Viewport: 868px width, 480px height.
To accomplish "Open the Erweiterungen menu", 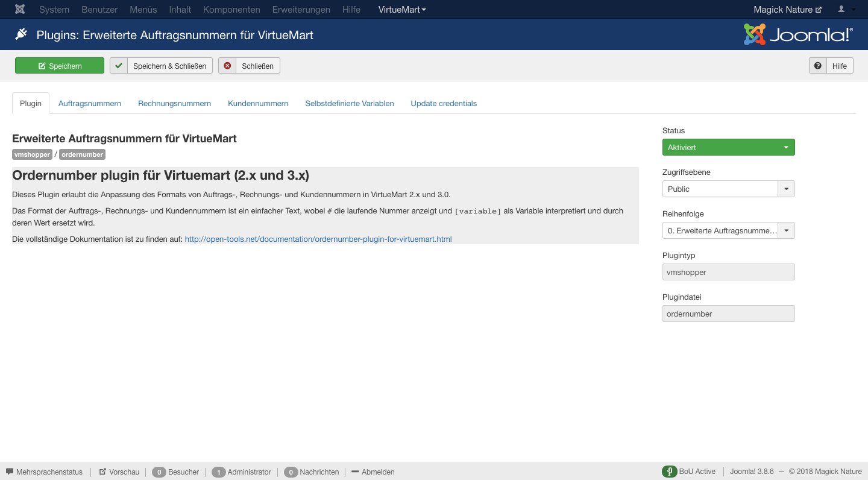I will [x=301, y=10].
